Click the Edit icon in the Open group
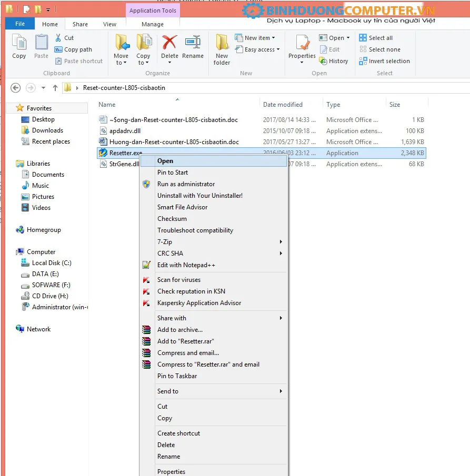 click(x=324, y=49)
